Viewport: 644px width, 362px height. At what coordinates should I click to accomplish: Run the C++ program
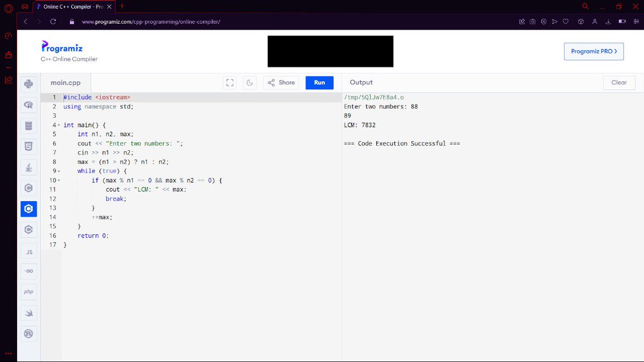(319, 83)
